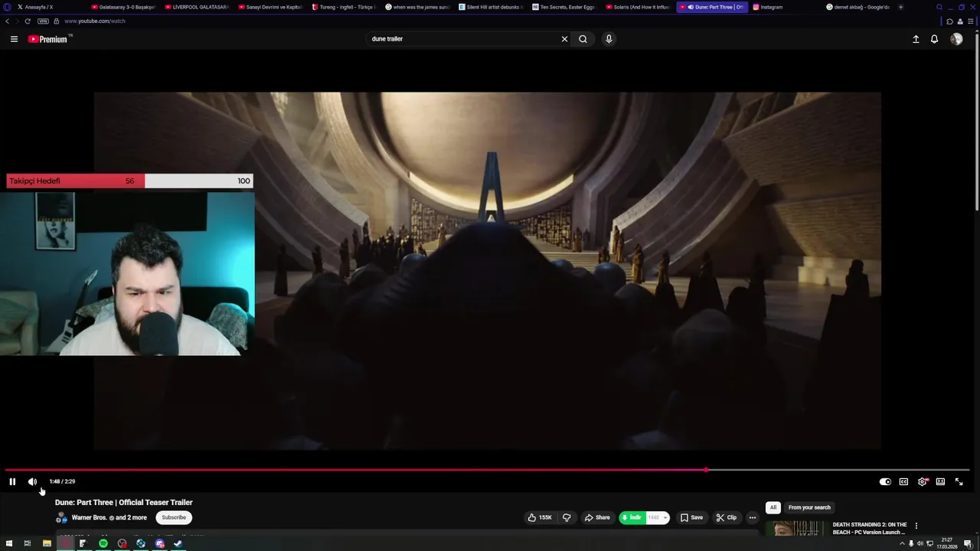980x551 pixels.
Task: Open the YouTube hamburger guide menu
Action: (14, 39)
